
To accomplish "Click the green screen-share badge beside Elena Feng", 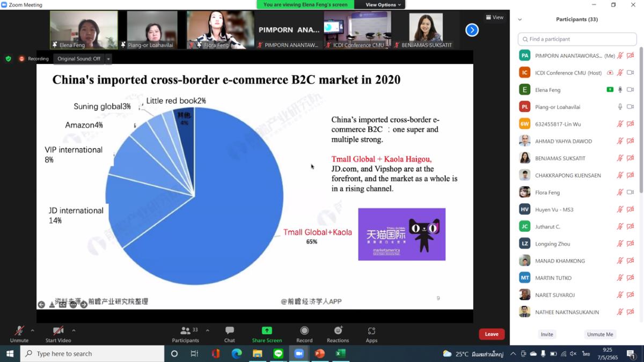I will (610, 90).
